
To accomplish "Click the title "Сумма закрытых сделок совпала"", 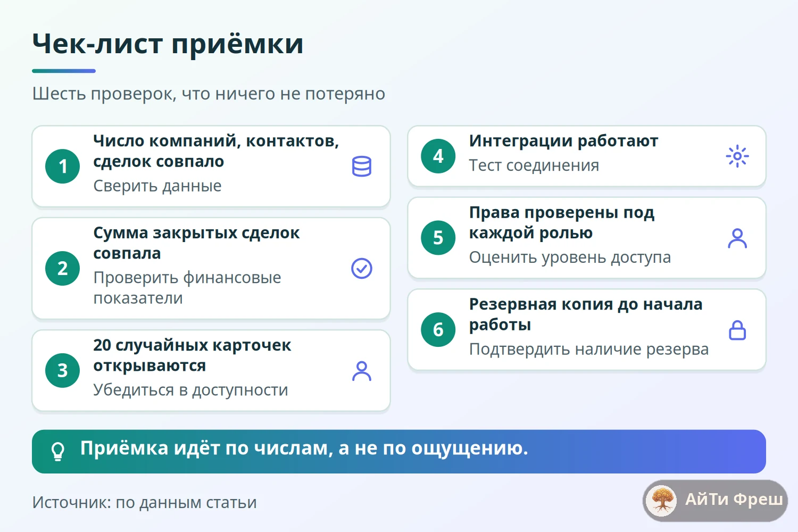I will coord(196,243).
